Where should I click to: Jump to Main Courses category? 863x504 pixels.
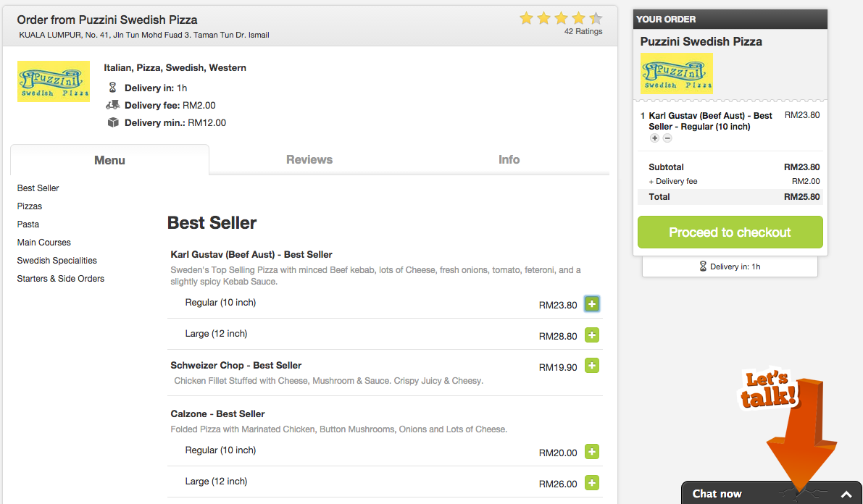coord(44,243)
